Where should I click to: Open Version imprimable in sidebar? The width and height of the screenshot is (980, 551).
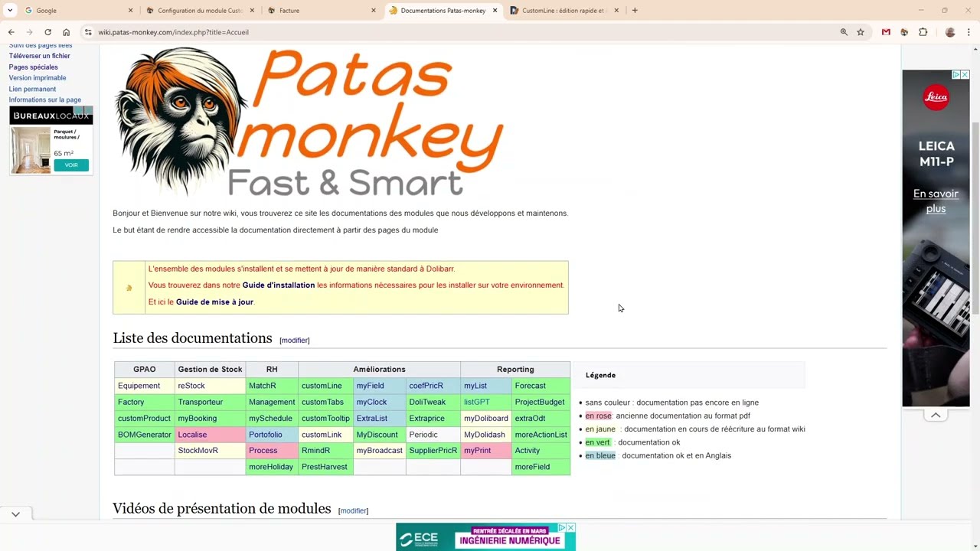(x=38, y=78)
